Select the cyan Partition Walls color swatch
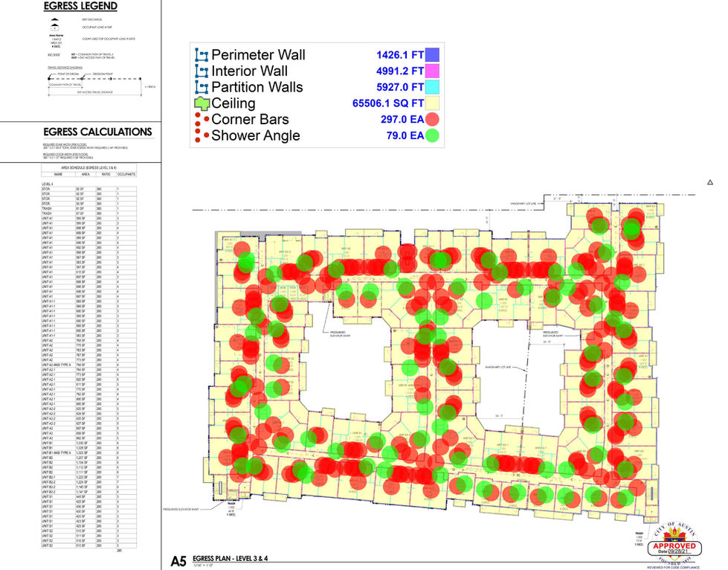The image size is (728, 570). tap(432, 87)
